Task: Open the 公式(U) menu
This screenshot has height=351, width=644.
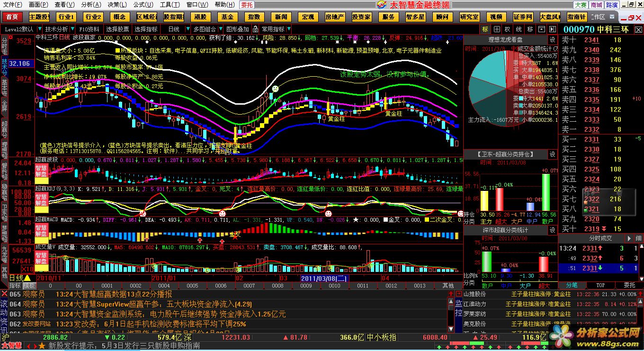Action: click(x=143, y=5)
